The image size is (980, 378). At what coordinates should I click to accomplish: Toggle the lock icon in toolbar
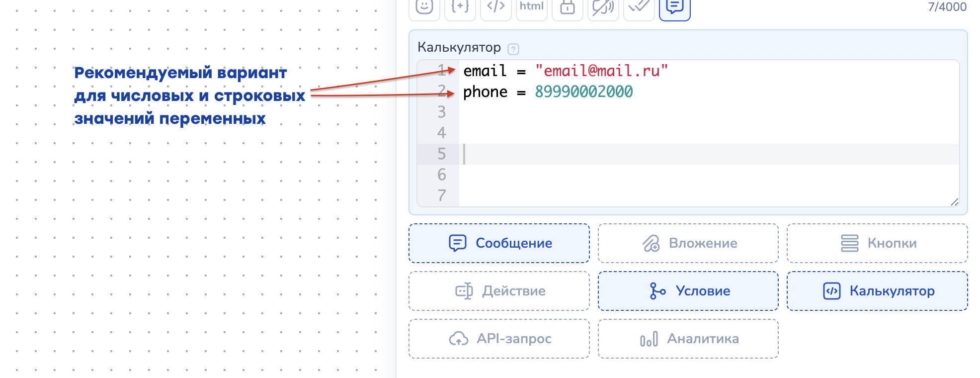(568, 7)
